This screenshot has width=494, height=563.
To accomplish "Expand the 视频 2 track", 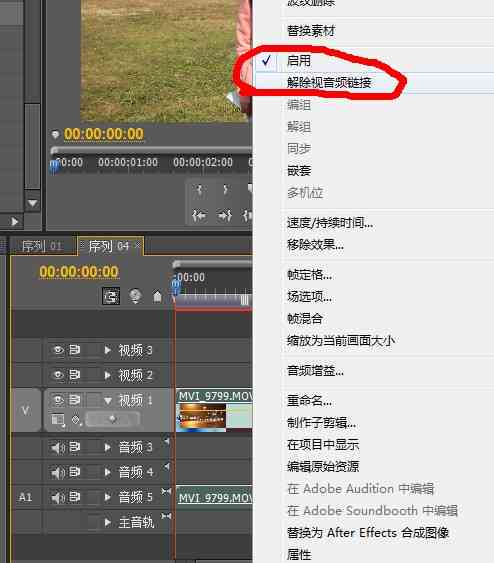I will click(x=107, y=375).
